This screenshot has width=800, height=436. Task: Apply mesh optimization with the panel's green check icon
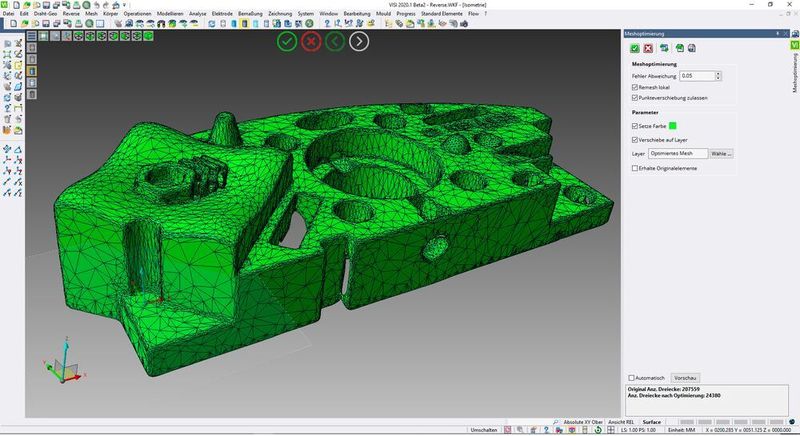tap(634, 48)
